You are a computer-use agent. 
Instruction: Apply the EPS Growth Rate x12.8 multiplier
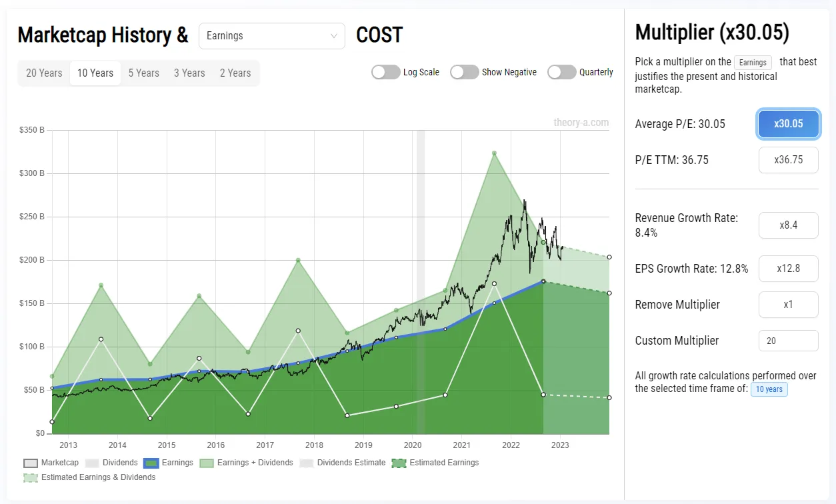click(788, 268)
